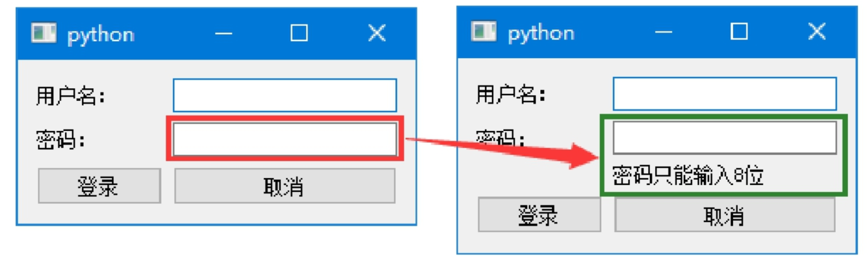
Task: Click the 用户名: label in the window without hint
Action: 70,95
